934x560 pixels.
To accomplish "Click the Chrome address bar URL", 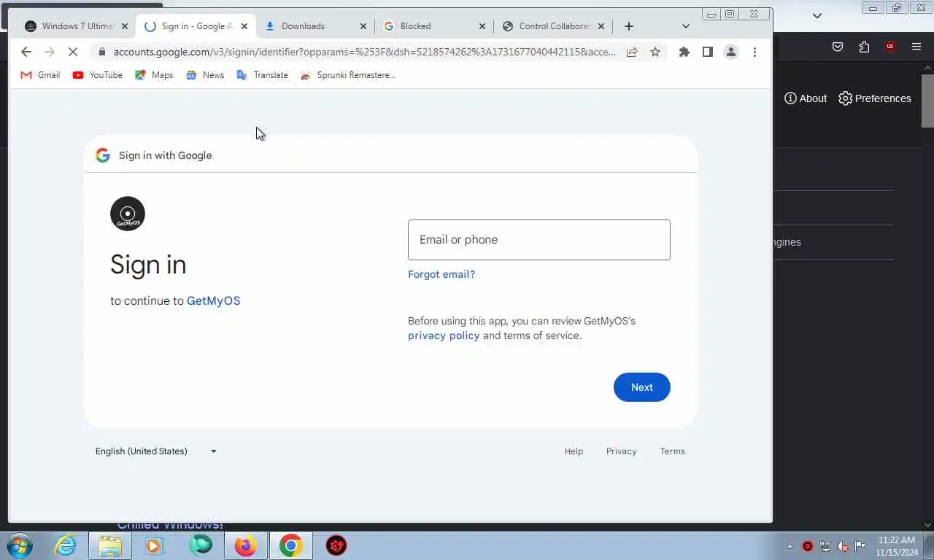I will (x=365, y=52).
